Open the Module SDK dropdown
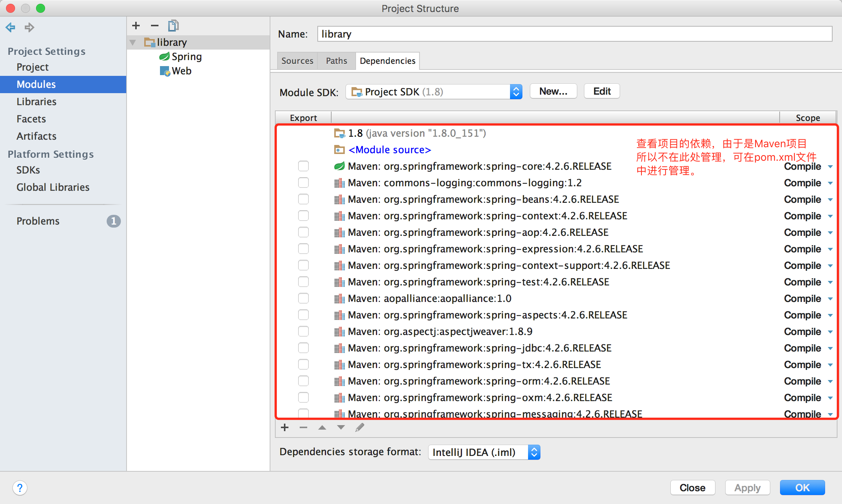842x504 pixels. (434, 92)
